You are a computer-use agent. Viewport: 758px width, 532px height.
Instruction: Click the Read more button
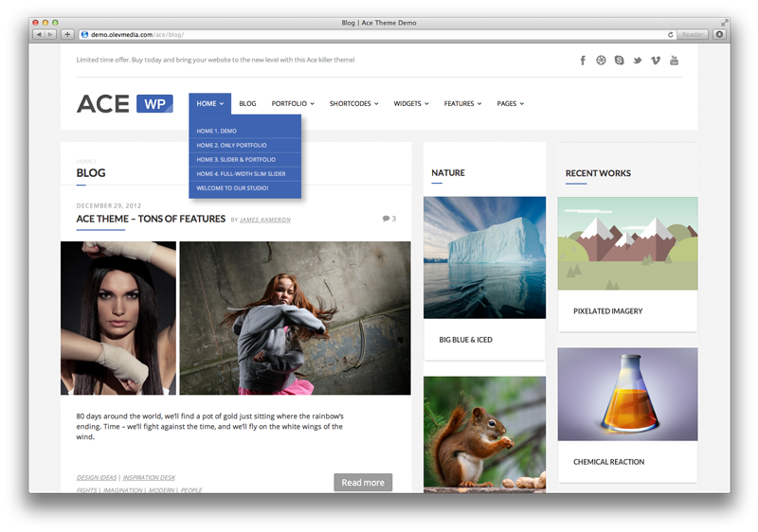[x=363, y=482]
